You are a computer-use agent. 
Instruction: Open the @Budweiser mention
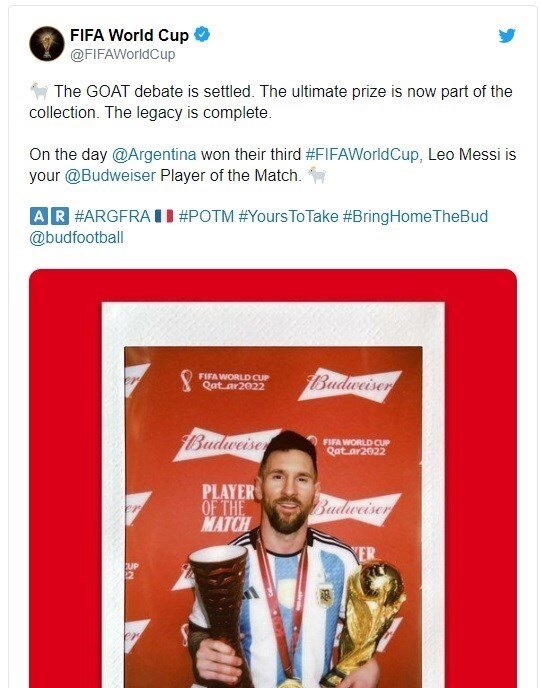pos(110,176)
